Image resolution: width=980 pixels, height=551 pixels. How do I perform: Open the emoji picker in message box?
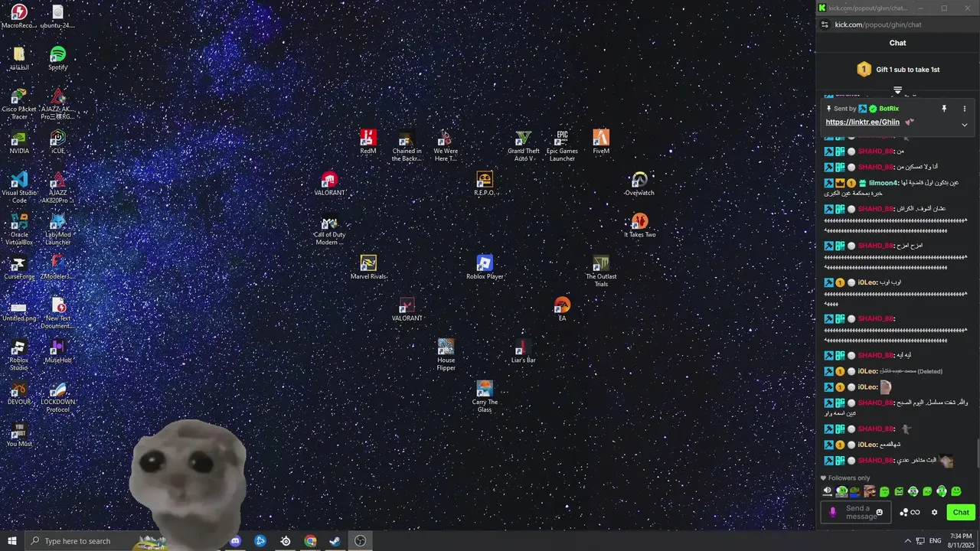coord(880,513)
